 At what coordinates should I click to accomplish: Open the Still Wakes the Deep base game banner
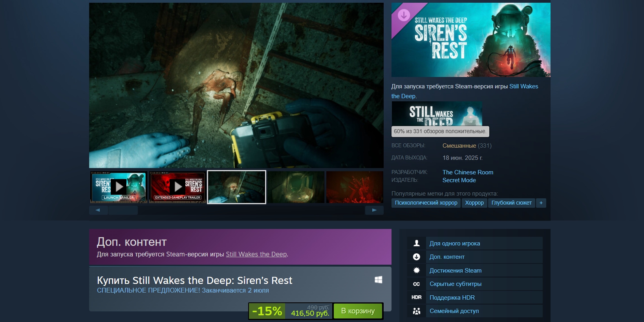(x=437, y=113)
